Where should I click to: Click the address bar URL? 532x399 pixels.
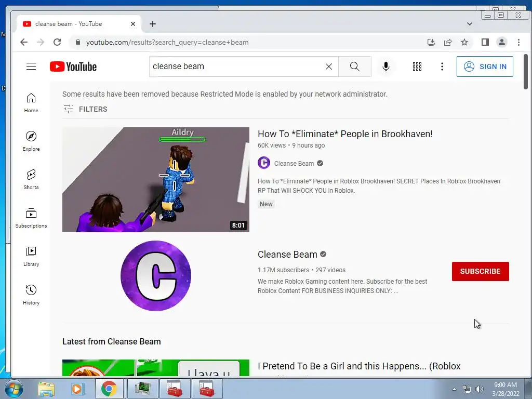167,43
